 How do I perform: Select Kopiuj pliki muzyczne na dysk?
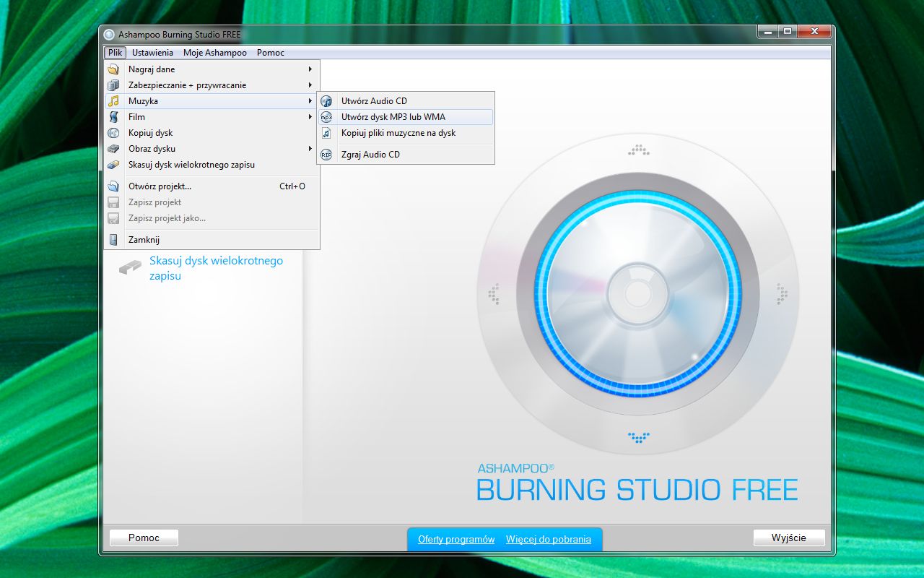406,133
